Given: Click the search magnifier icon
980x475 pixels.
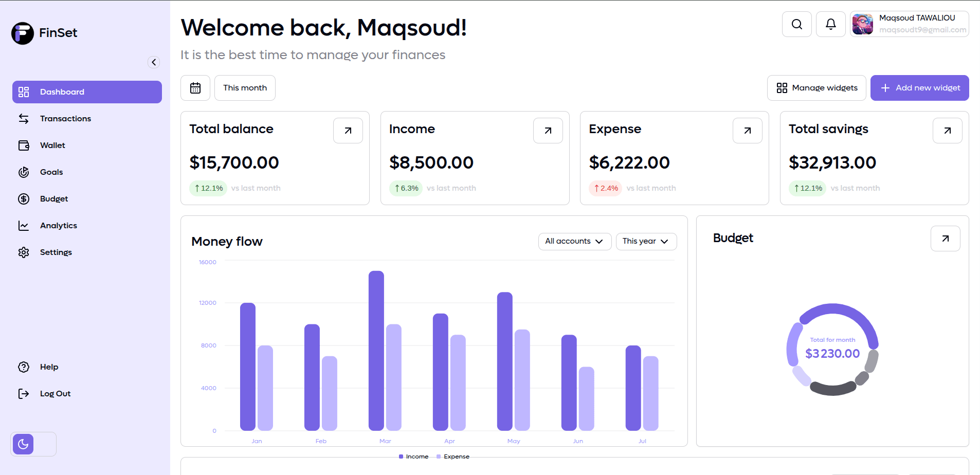Looking at the screenshot, I should 796,24.
